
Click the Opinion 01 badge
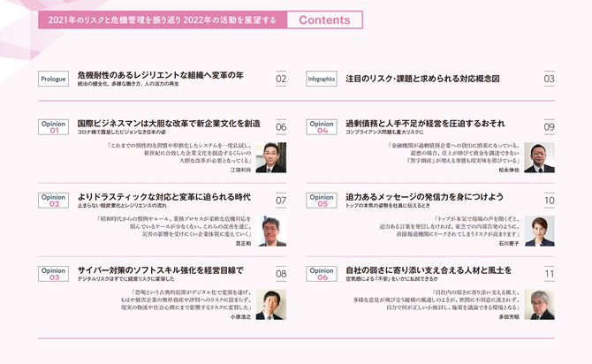coord(54,128)
